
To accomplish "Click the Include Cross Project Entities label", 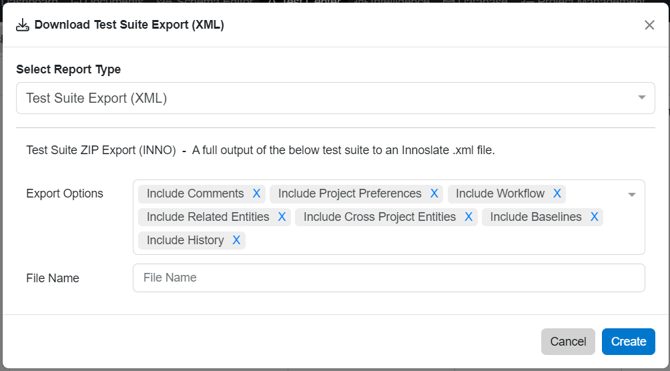I will 379,217.
